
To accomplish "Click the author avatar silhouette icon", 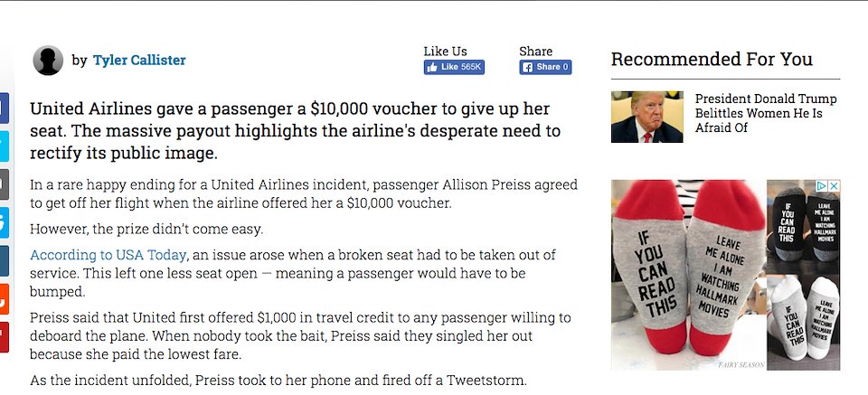I will (x=48, y=61).
